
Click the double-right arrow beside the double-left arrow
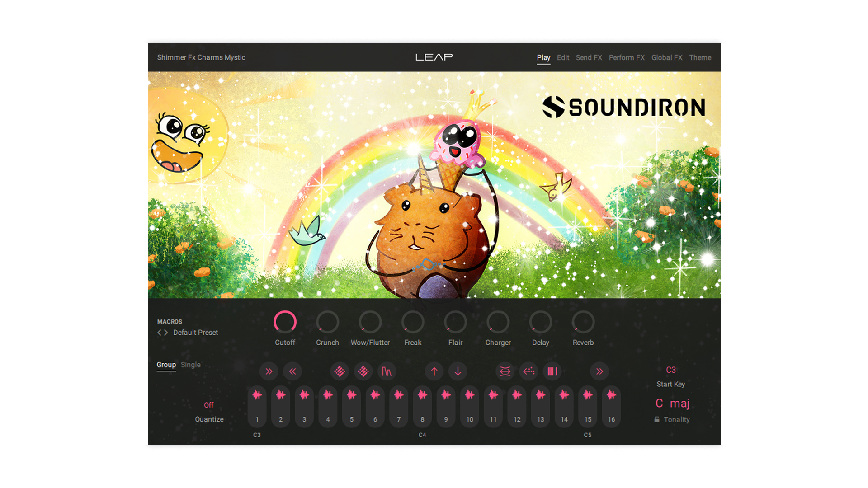point(269,371)
